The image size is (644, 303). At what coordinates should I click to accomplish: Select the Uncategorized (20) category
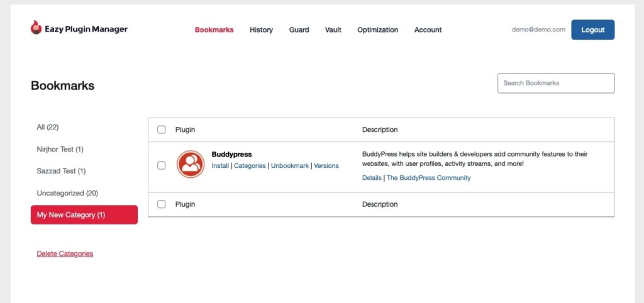coord(67,193)
